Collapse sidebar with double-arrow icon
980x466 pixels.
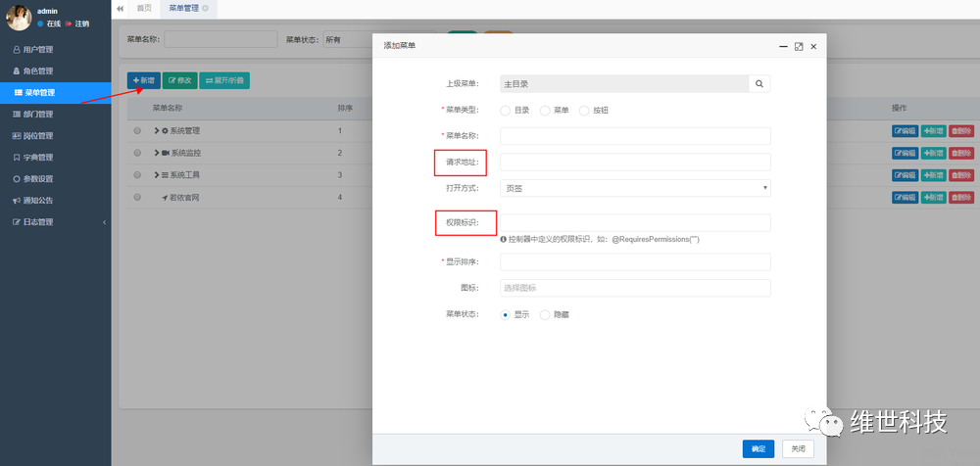click(120, 8)
